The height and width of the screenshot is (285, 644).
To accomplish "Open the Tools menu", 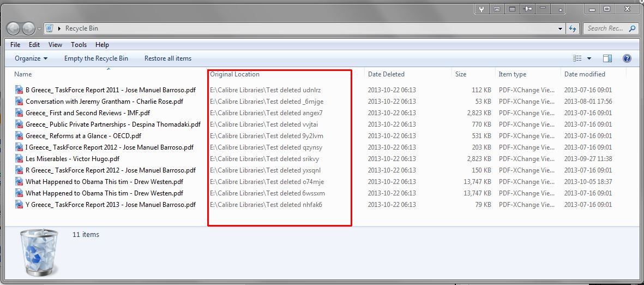I will coord(79,45).
